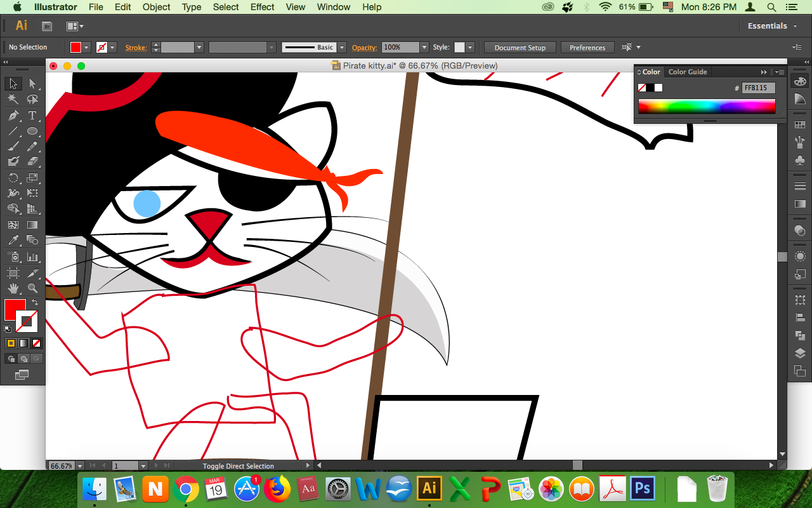Select the Direct Selection tool

click(32, 84)
